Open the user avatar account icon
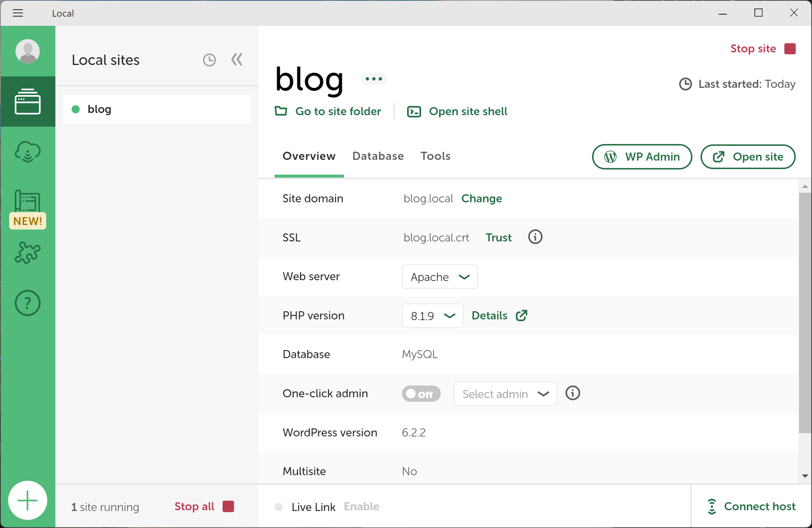 [x=28, y=51]
